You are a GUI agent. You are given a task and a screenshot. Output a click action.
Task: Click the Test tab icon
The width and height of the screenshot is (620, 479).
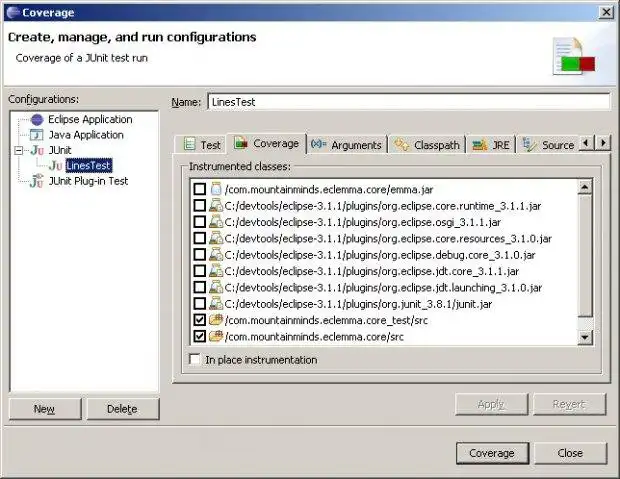click(x=190, y=144)
